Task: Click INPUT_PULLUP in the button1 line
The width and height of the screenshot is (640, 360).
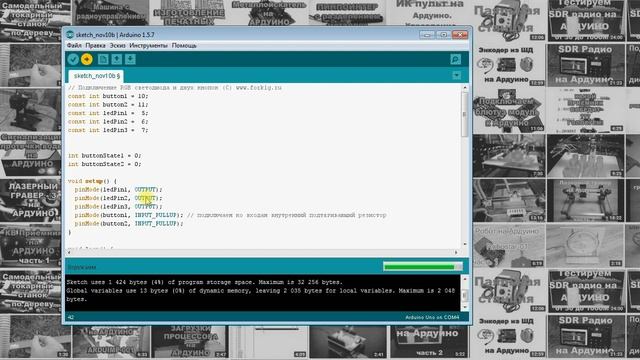Action: tap(156, 215)
